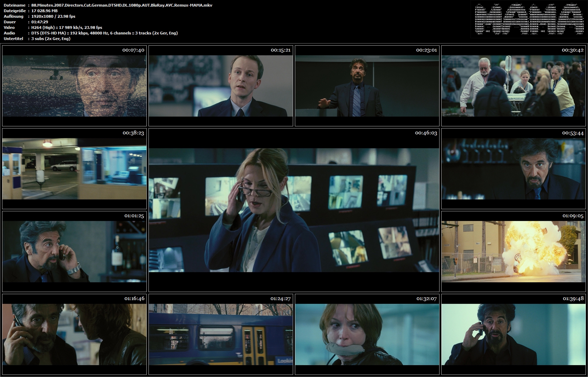Viewport: 588px width, 377px height.
Task: Open the crowd scene at 00:30:42
Action: (x=513, y=86)
